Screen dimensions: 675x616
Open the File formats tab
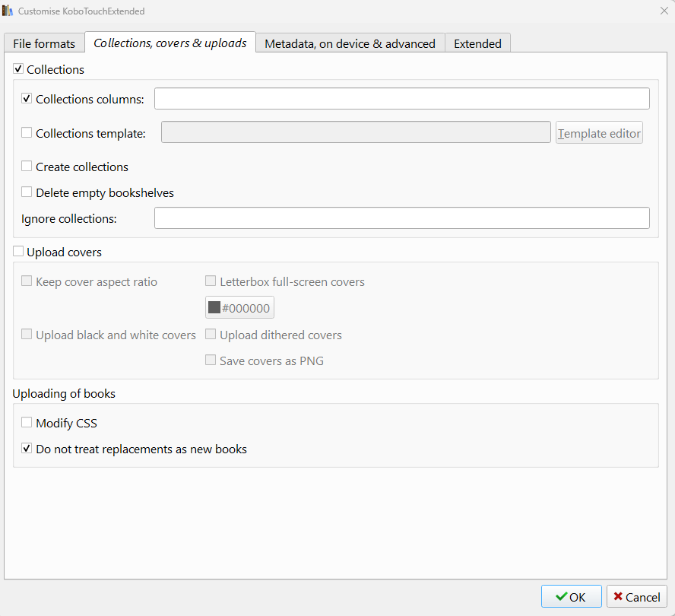(x=44, y=43)
